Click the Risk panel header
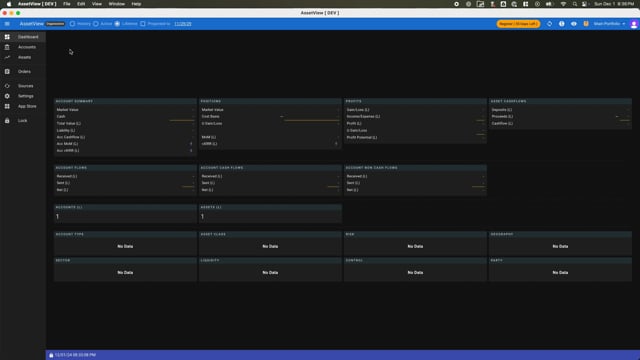Viewport: 640px width, 360px height. pos(415,234)
